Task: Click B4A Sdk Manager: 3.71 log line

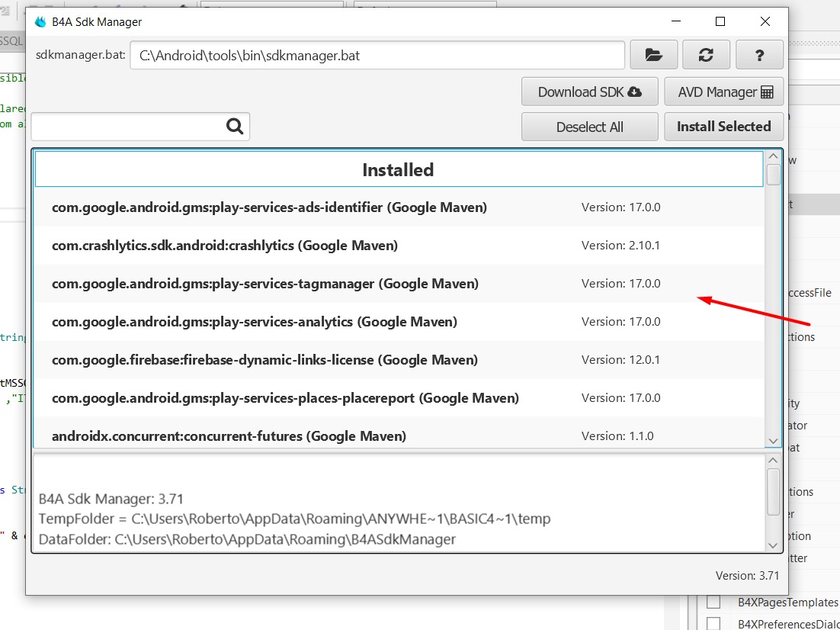Action: pos(111,499)
